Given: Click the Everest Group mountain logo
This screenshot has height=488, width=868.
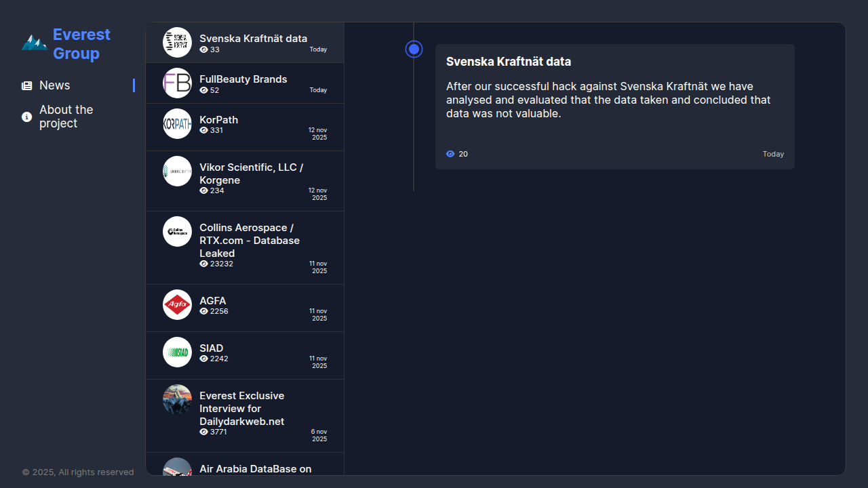Looking at the screenshot, I should point(34,43).
